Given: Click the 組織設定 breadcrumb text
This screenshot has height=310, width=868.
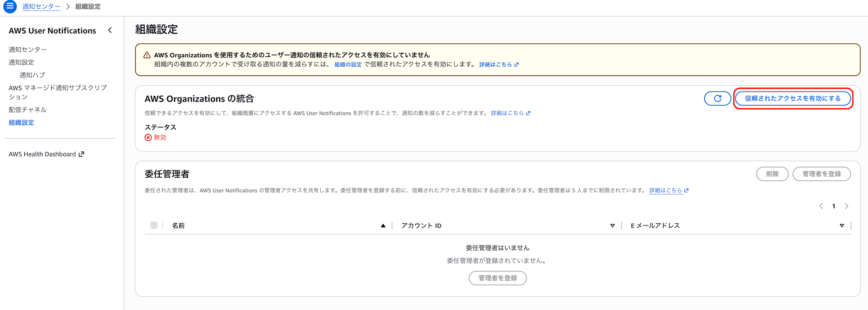Looking at the screenshot, I should coord(88,7).
